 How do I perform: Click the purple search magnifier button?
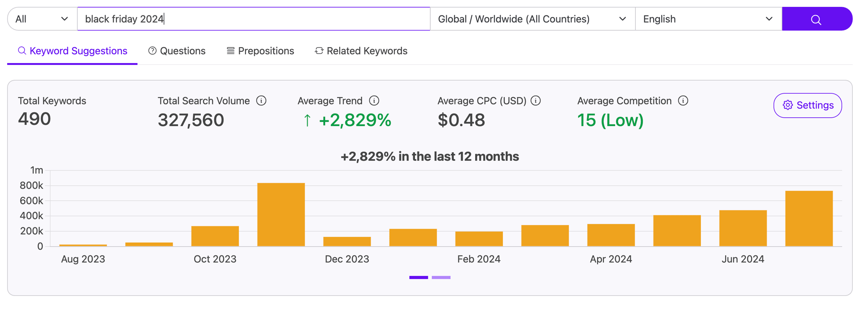817,19
